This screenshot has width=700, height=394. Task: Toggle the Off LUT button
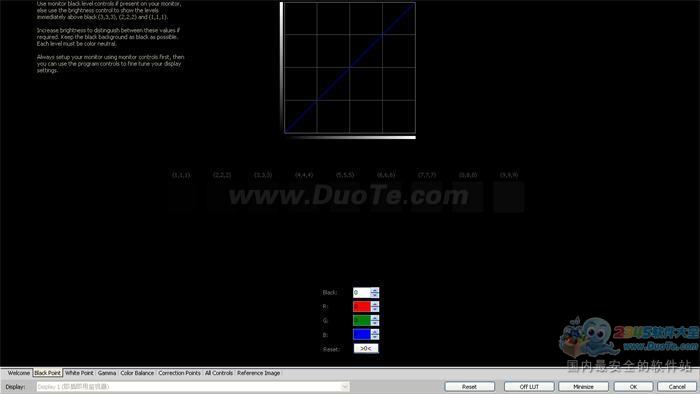coord(529,386)
